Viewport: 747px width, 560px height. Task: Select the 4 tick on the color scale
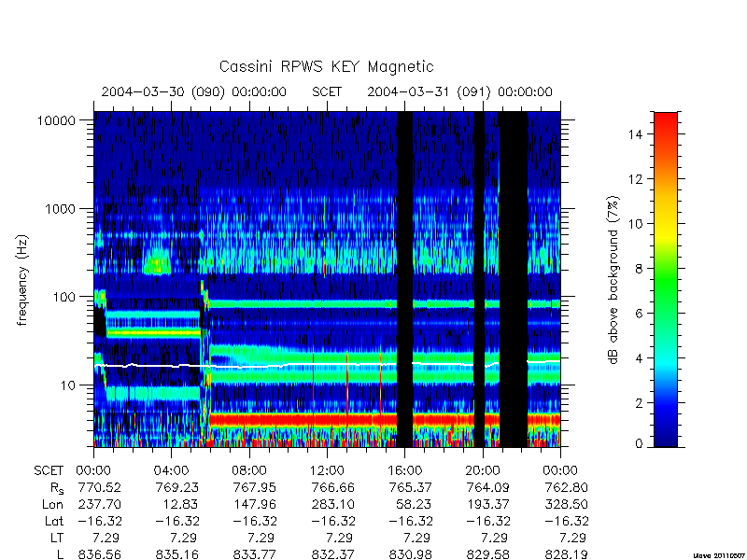pos(639,358)
